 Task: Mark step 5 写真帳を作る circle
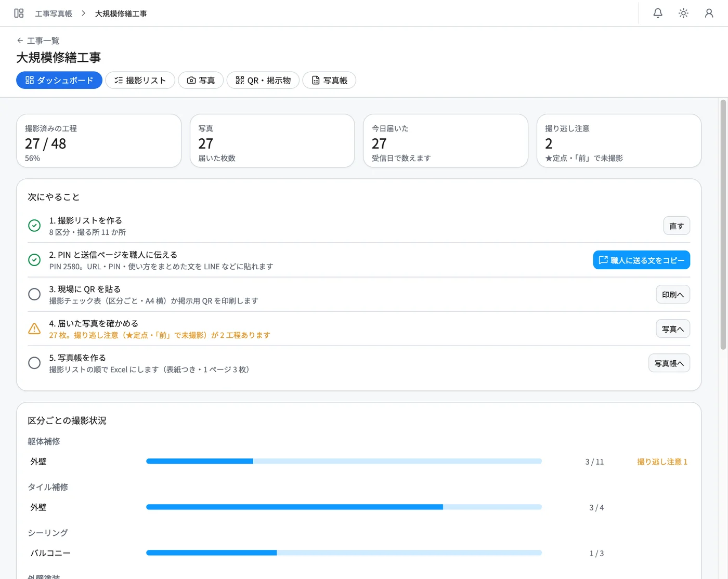[34, 363]
